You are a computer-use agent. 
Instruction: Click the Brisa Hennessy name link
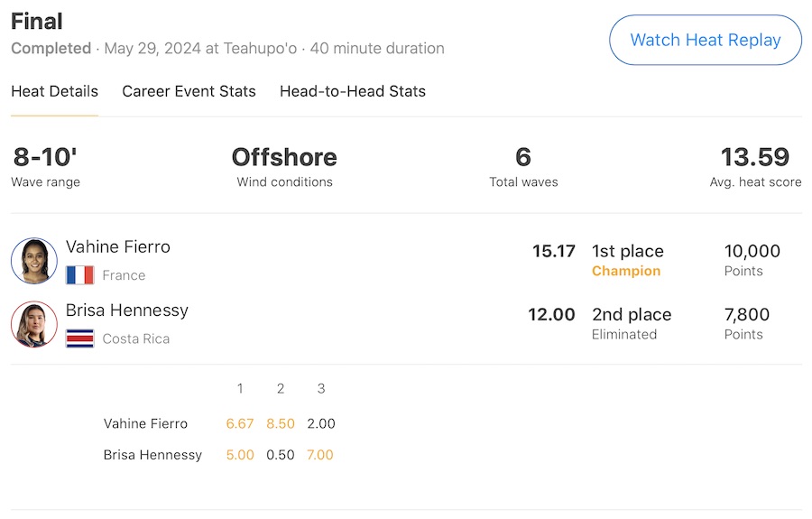126,310
